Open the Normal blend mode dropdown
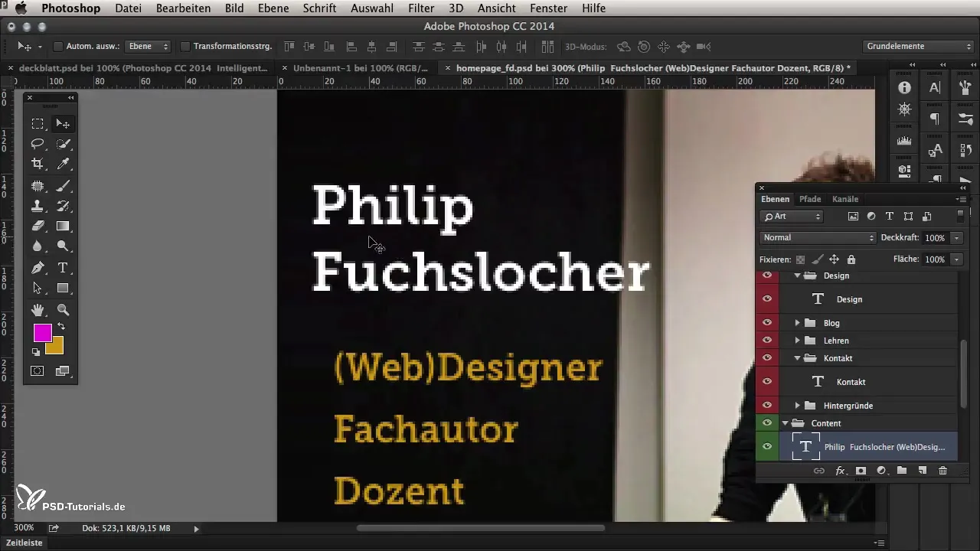 (x=818, y=238)
